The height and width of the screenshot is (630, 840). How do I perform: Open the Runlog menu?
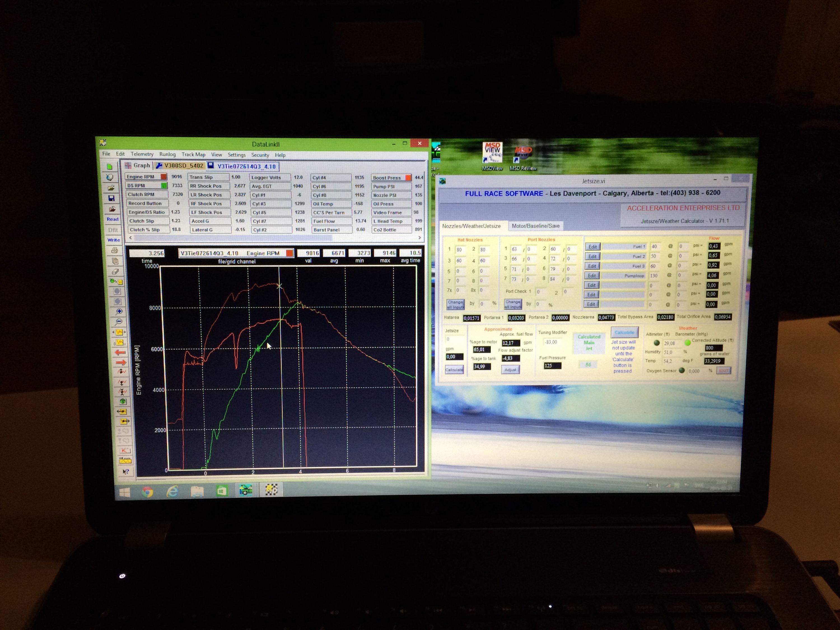[x=167, y=154]
